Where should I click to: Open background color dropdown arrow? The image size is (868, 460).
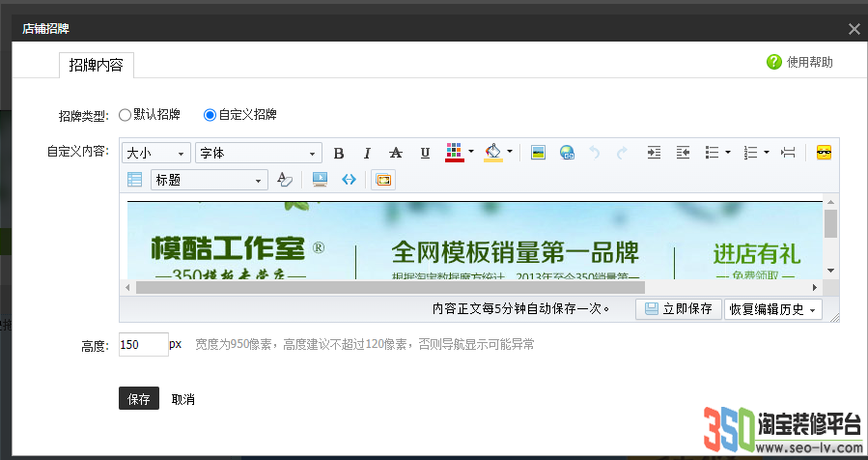pos(509,152)
